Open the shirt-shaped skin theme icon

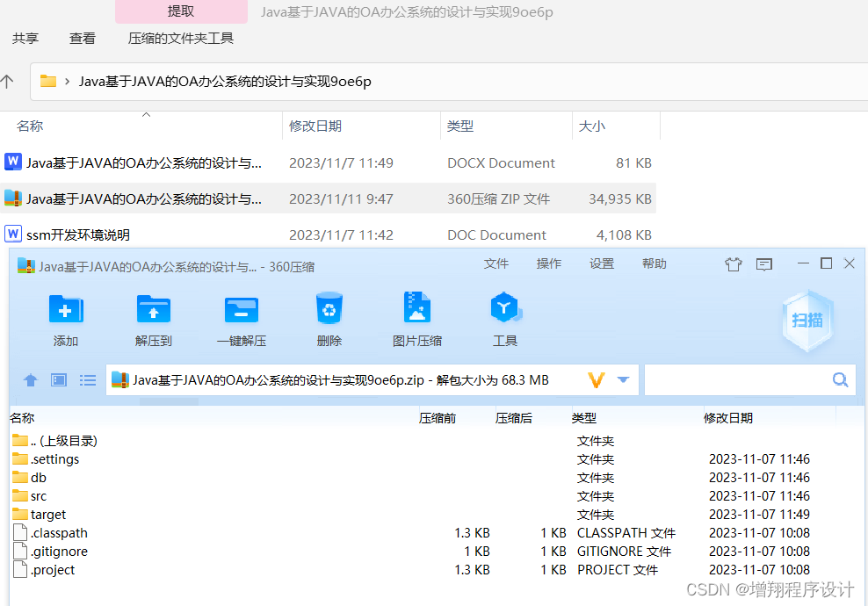click(734, 263)
